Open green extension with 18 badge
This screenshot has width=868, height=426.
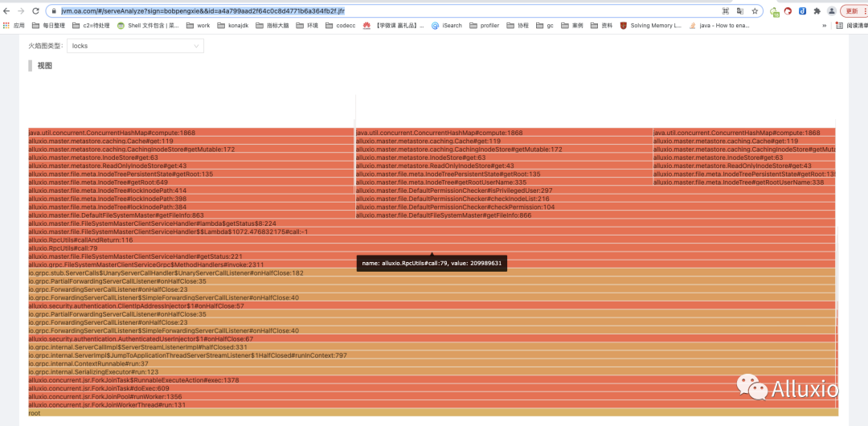pyautogui.click(x=775, y=11)
